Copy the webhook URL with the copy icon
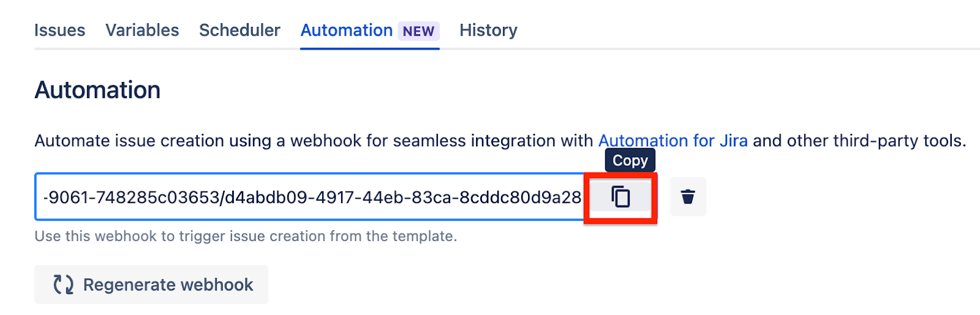 point(620,197)
